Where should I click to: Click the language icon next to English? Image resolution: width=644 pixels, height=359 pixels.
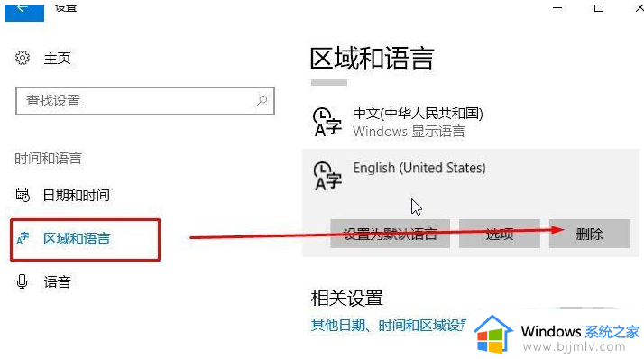[327, 177]
